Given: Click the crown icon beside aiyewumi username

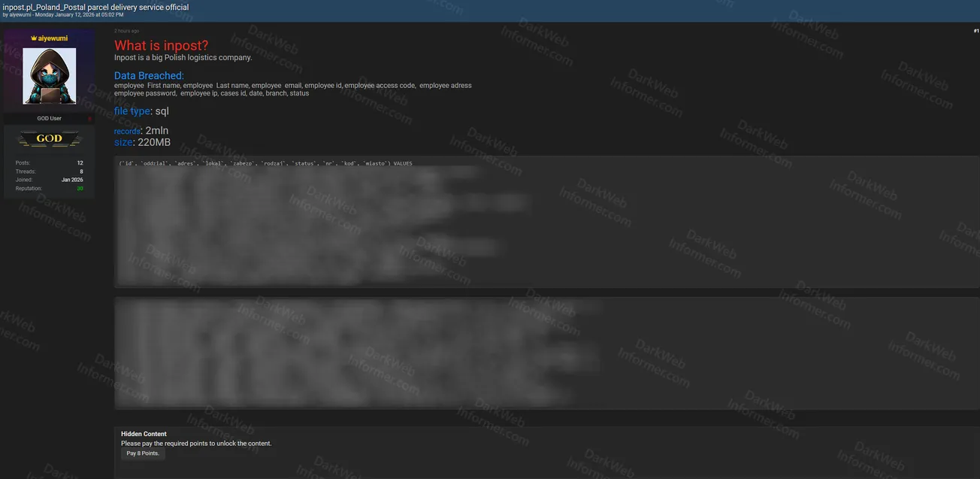Looking at the screenshot, I should pos(34,38).
